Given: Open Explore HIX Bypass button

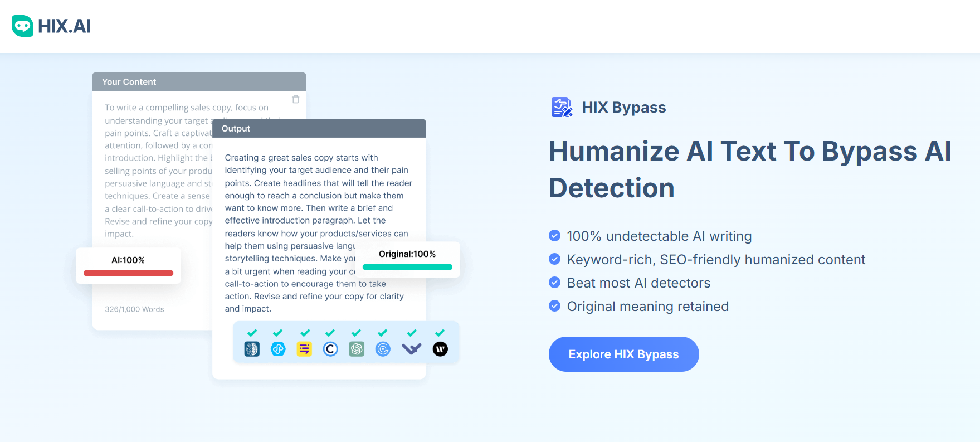Looking at the screenshot, I should tap(623, 354).
